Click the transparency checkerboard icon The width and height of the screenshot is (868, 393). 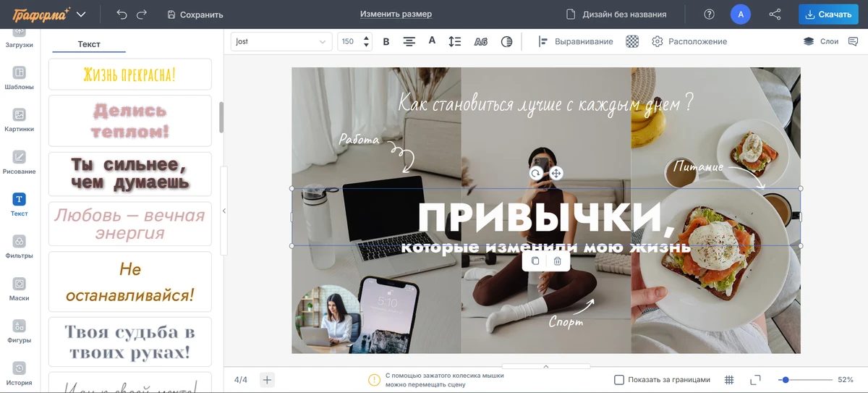coord(632,42)
